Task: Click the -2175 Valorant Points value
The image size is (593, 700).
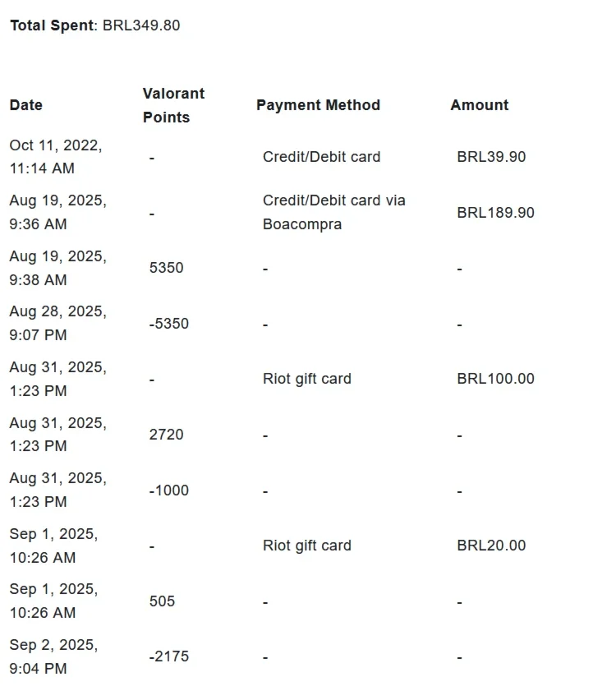Action: (168, 656)
